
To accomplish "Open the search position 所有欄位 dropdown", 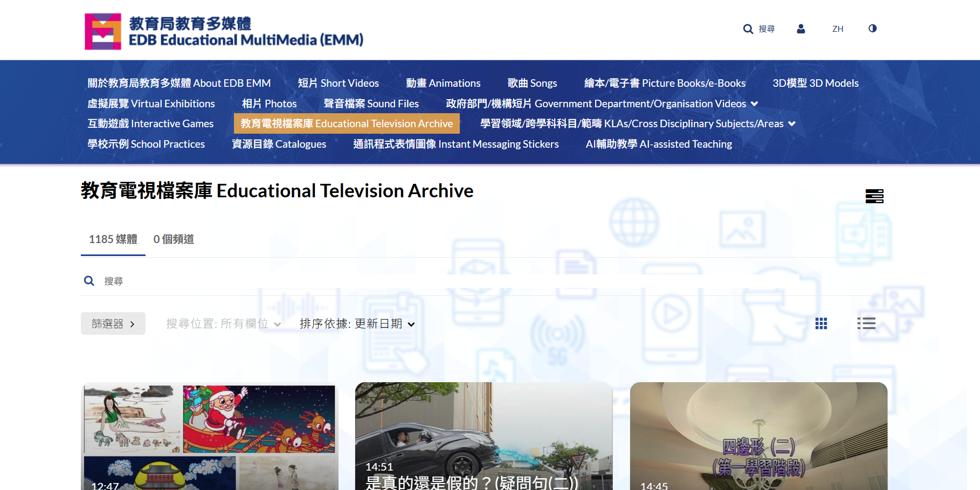I will 223,324.
